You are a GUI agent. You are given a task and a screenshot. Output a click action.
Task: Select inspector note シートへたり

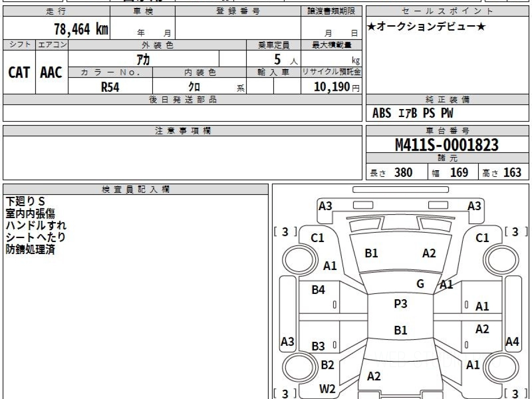(36, 237)
